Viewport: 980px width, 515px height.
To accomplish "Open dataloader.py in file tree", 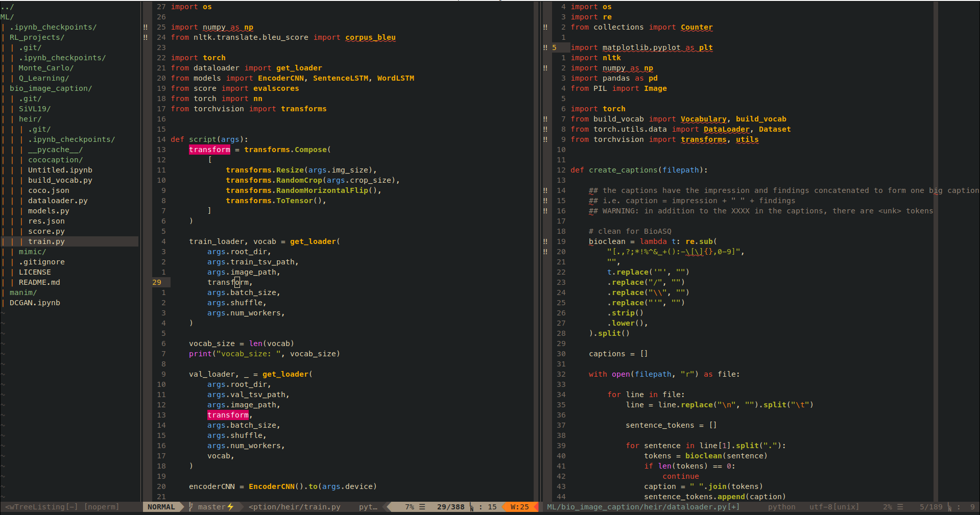I will (x=58, y=201).
